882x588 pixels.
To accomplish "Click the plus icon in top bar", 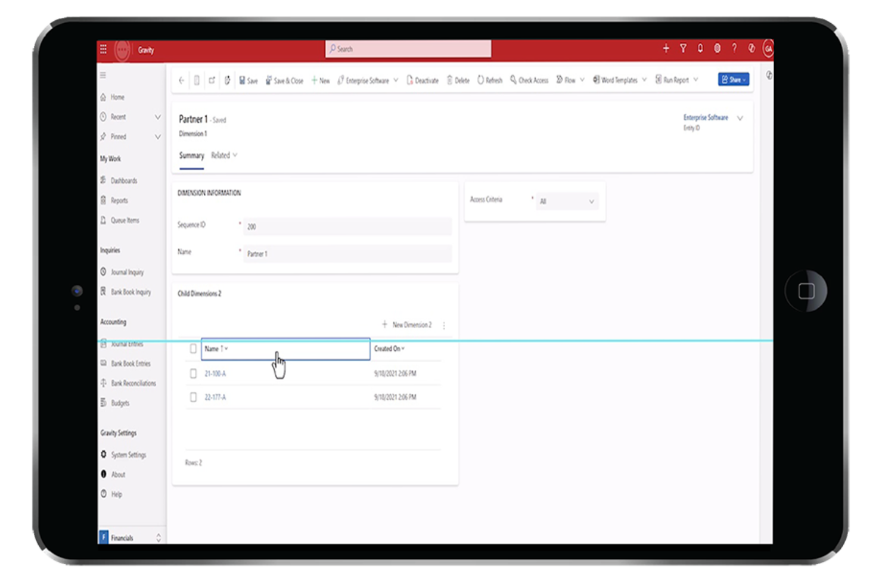I will (666, 49).
